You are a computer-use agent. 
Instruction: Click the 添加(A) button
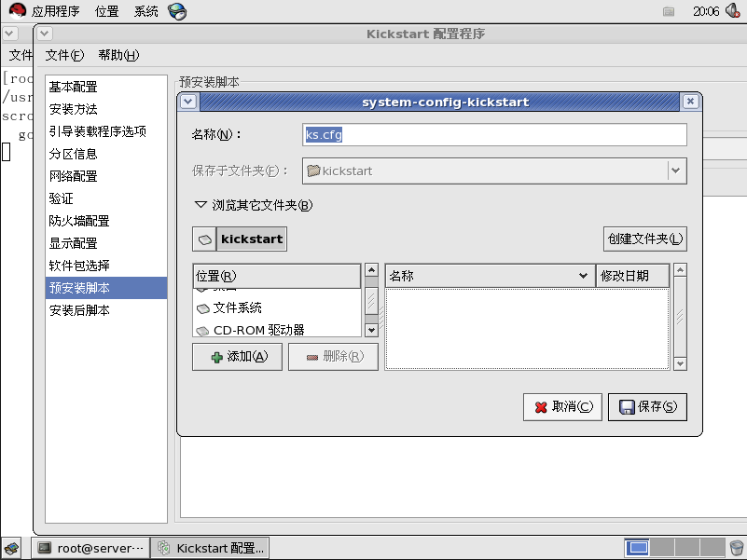click(237, 357)
